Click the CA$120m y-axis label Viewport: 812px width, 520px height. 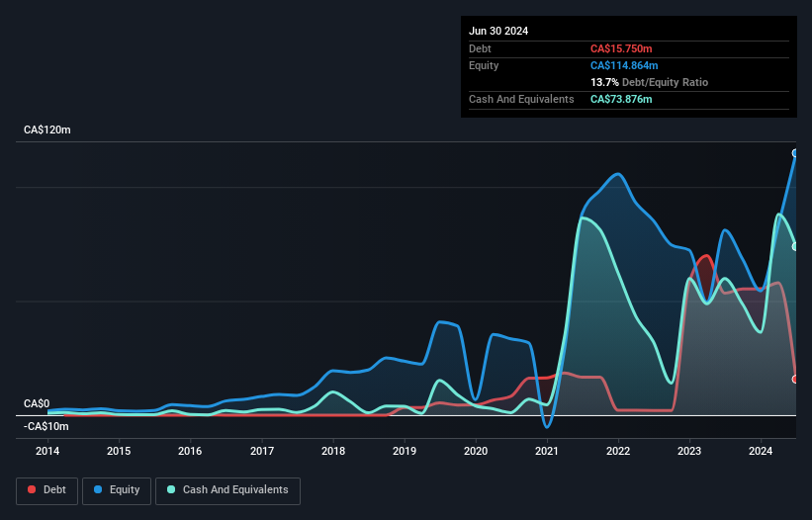(47, 130)
